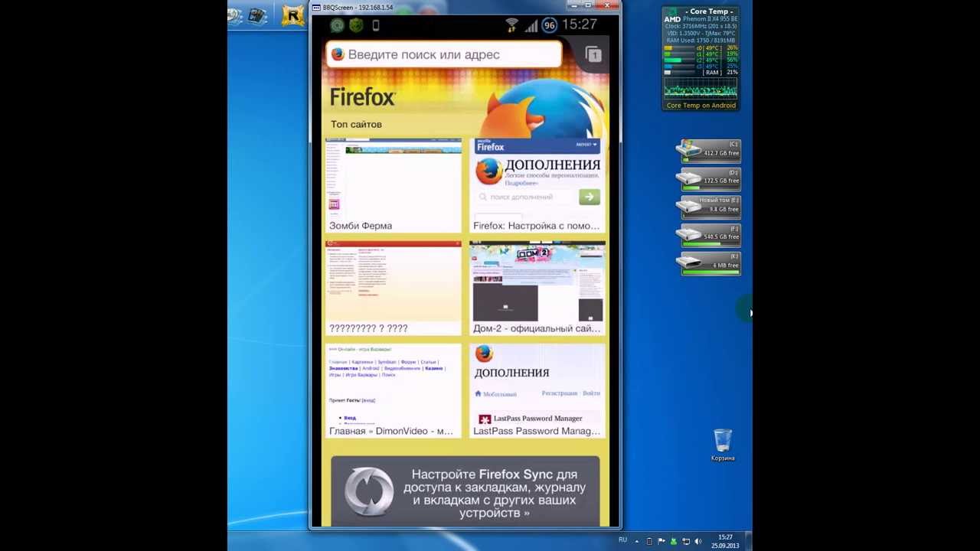Focus the search or address field
Screen dimensions: 980x551
point(444,54)
